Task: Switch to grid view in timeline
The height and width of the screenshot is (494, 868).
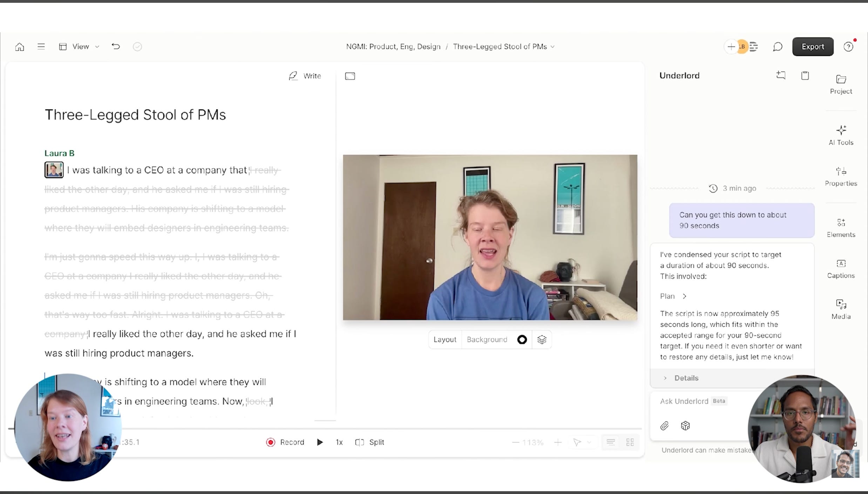Action: click(x=630, y=442)
